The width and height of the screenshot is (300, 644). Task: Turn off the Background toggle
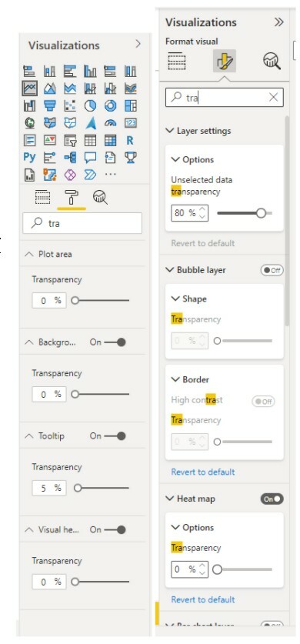point(115,342)
